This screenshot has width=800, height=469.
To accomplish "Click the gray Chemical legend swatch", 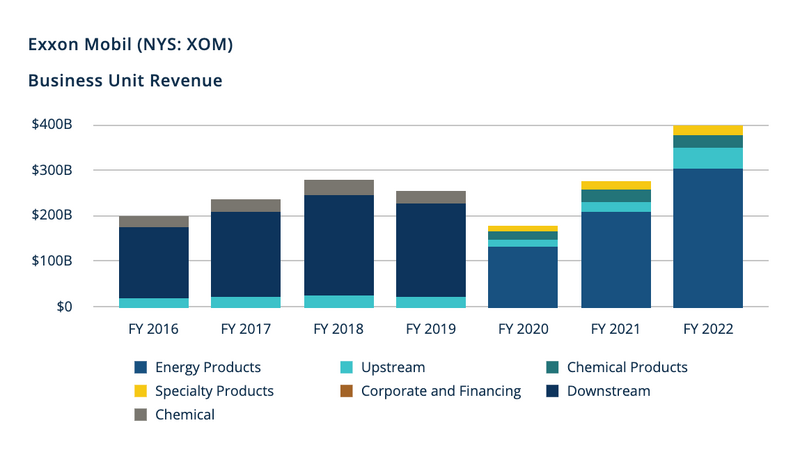I will 140,414.
